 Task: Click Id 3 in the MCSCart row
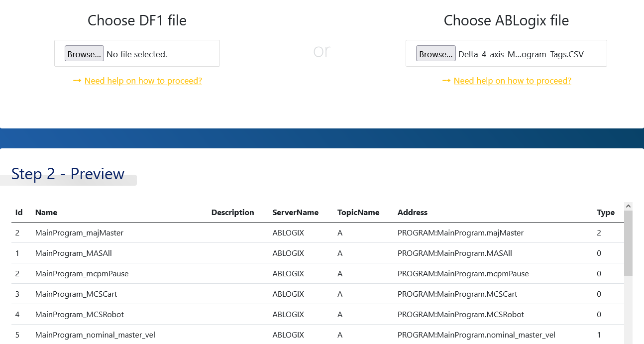tap(17, 294)
